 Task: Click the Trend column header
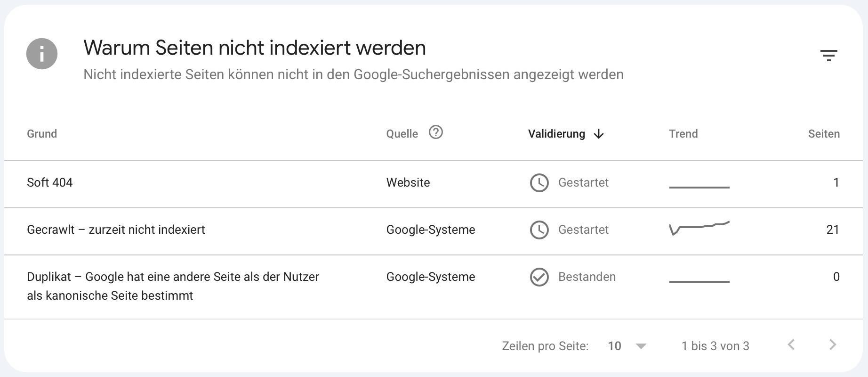[x=683, y=134]
